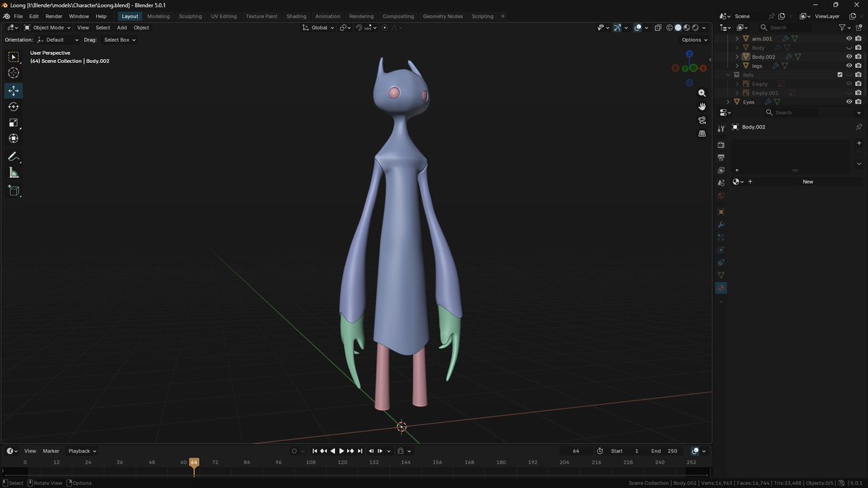
Task: Toggle proportional editing in viewport header
Action: point(385,27)
